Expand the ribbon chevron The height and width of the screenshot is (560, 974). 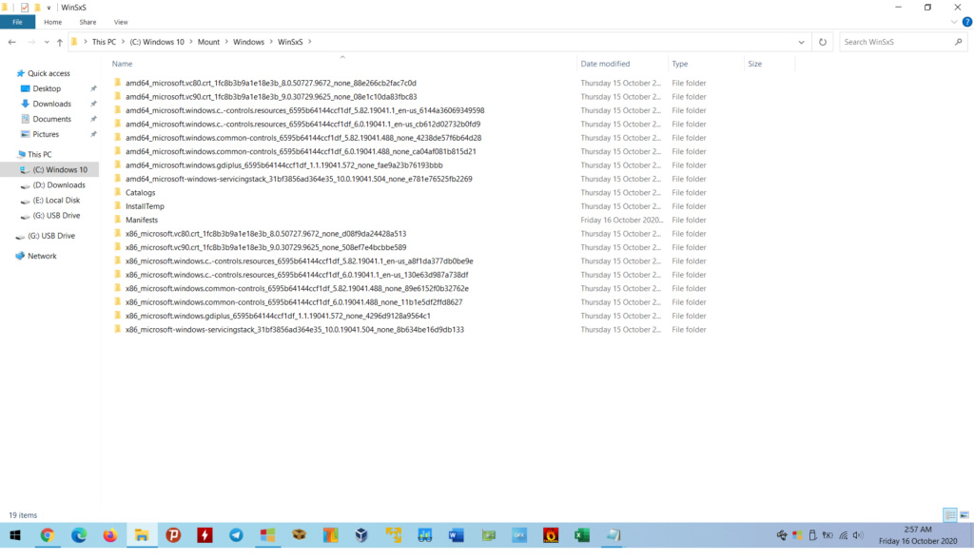pos(954,22)
